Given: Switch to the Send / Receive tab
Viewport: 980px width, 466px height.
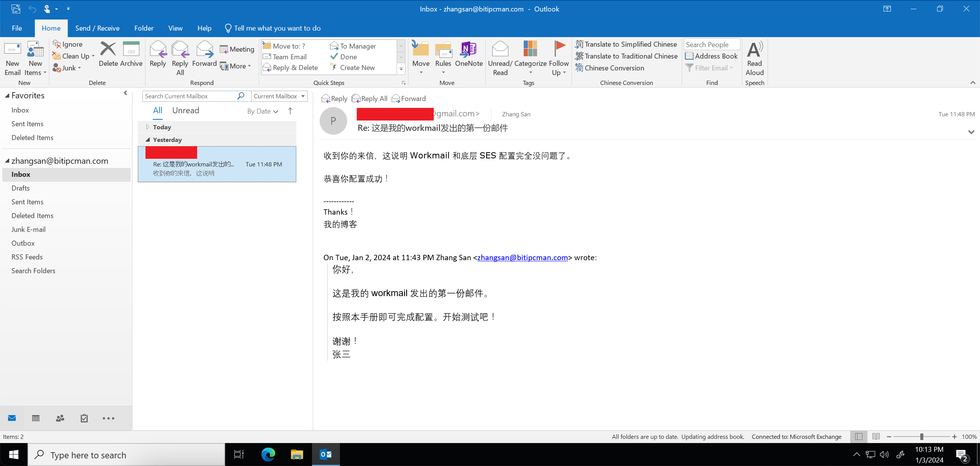Looking at the screenshot, I should tap(97, 28).
